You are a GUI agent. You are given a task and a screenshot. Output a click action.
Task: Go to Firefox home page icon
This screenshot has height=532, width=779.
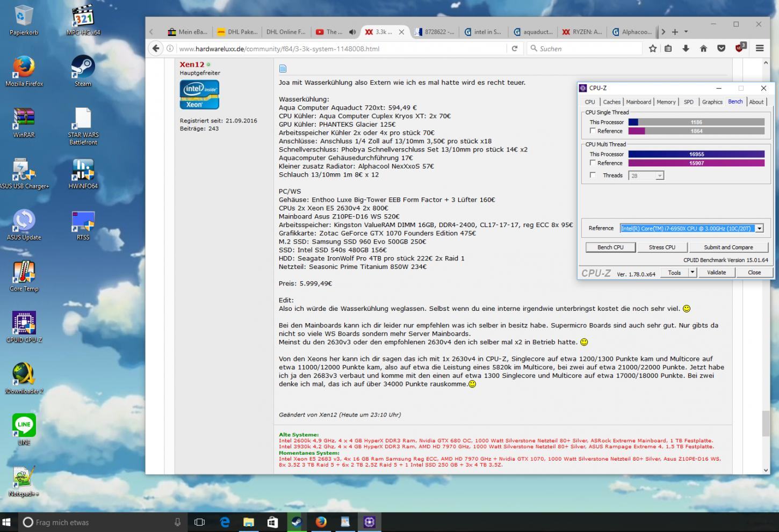(703, 48)
